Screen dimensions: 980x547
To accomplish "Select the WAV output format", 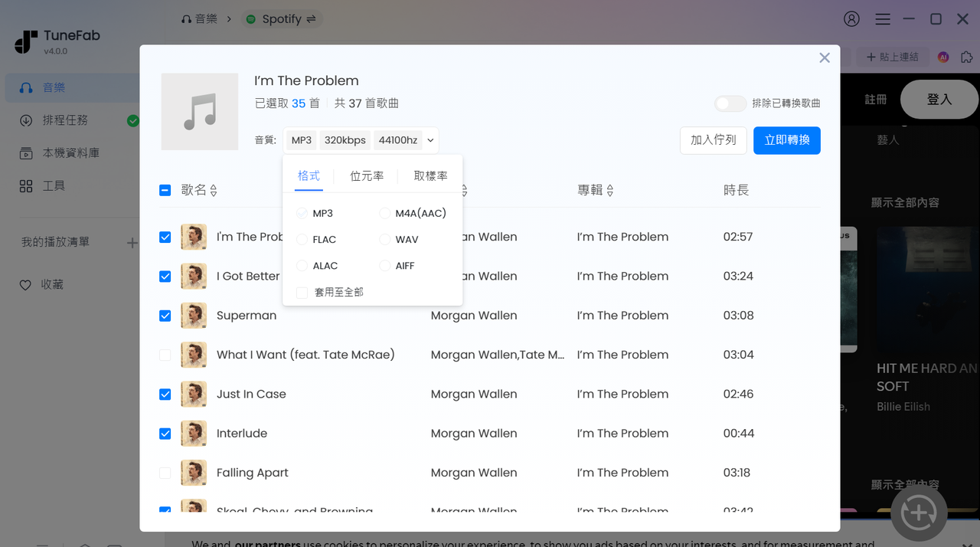I will [384, 239].
